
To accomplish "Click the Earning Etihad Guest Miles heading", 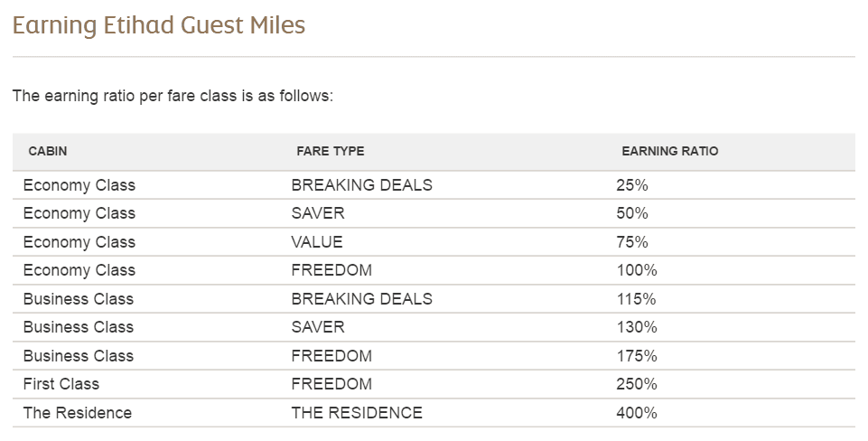I will pos(159,26).
